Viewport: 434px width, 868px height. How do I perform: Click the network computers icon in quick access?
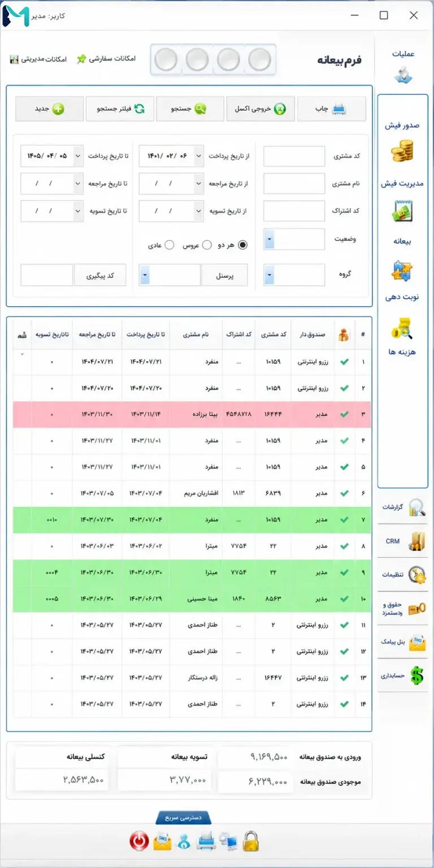229,842
